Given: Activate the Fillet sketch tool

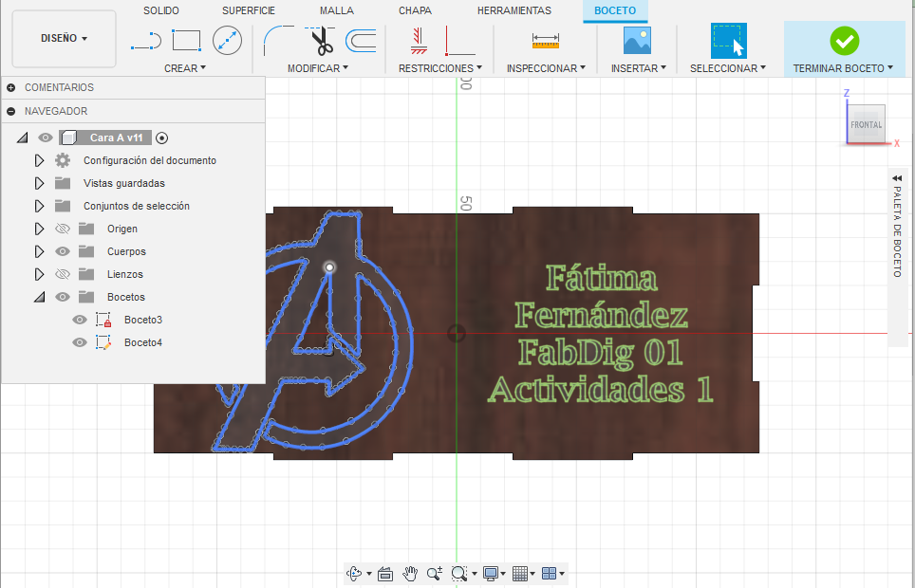Looking at the screenshot, I should pyautogui.click(x=278, y=41).
